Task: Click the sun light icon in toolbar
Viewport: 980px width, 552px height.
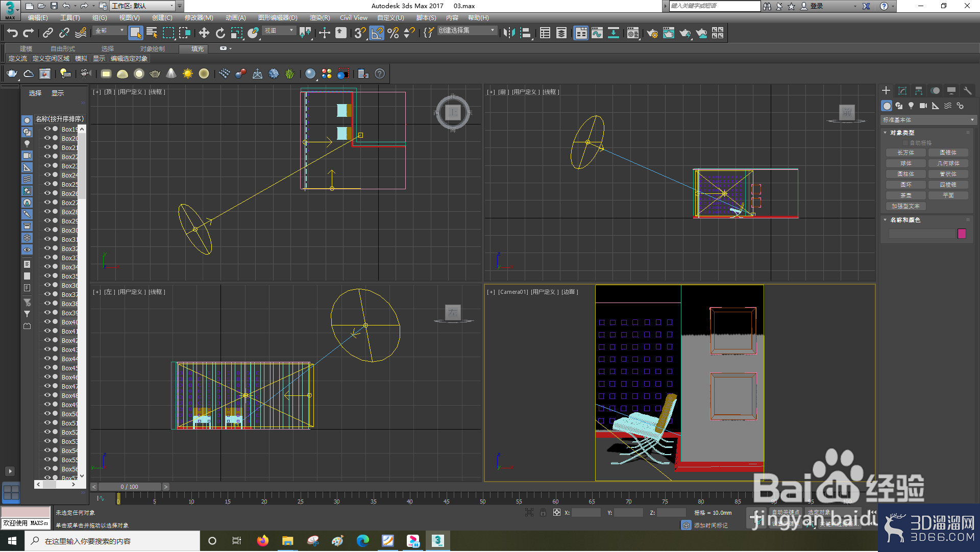Action: [x=188, y=73]
